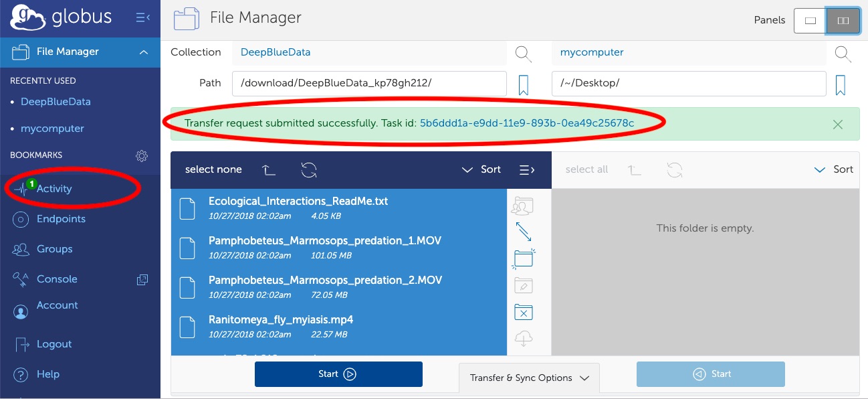
Task: Edit the /~/Desktop/ path field
Action: (689, 84)
